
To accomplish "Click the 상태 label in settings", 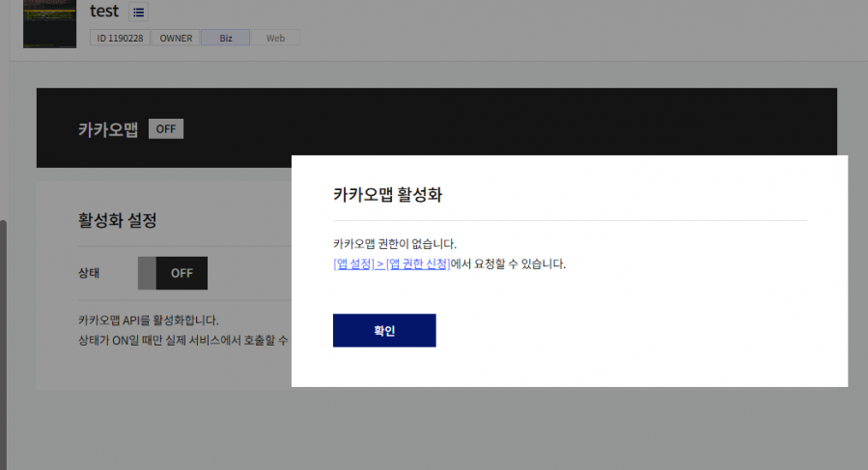I will [x=89, y=273].
